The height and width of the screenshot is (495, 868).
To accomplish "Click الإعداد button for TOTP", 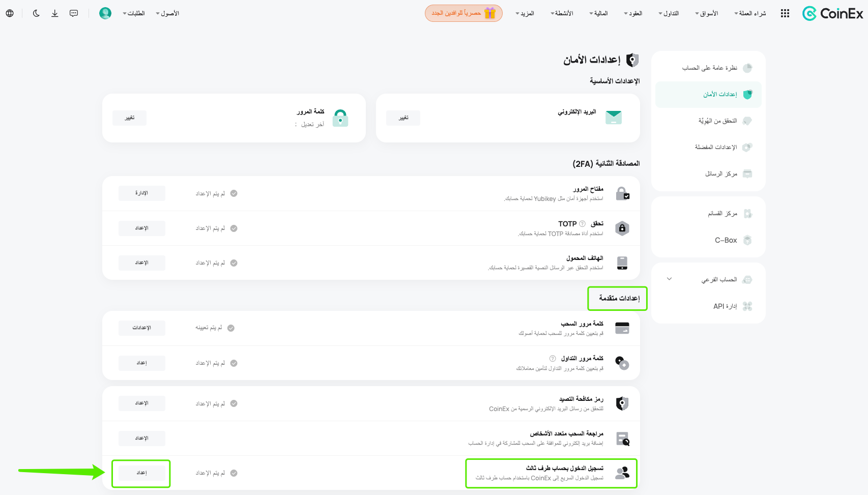I will point(142,228).
